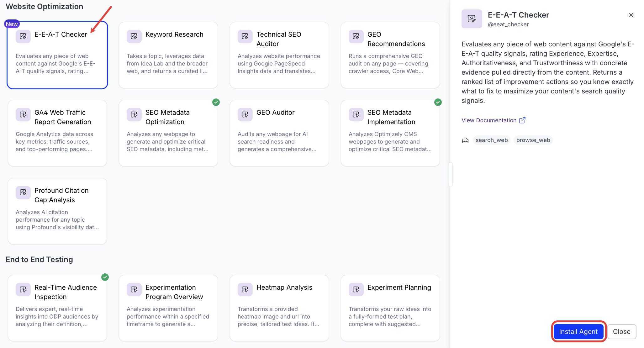Click the Close button in details panel
The image size is (644, 348).
pyautogui.click(x=621, y=332)
